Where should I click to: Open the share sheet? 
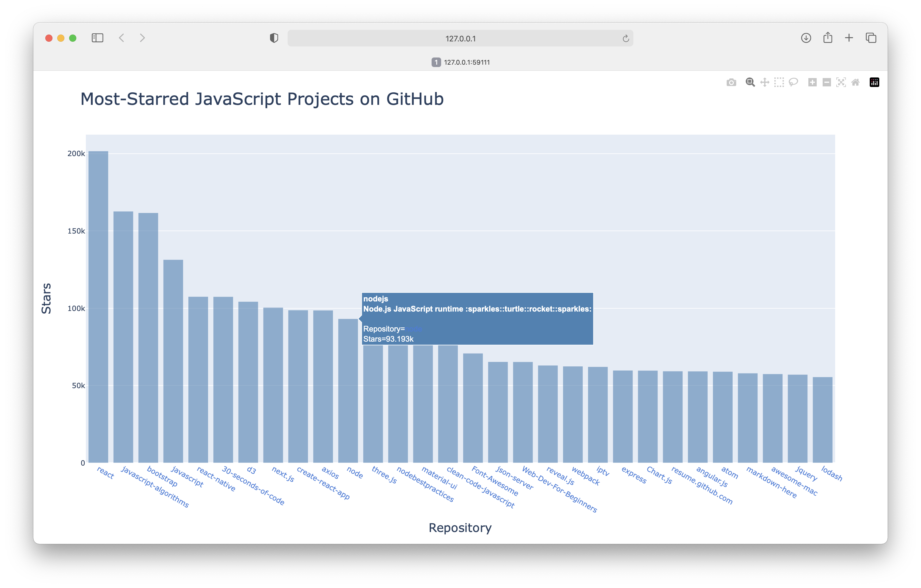pos(827,38)
